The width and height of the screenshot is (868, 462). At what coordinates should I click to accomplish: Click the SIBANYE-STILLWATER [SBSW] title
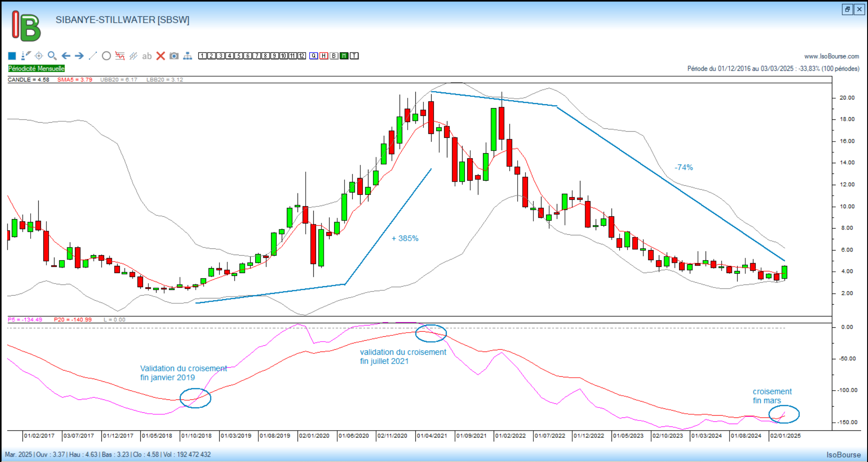(x=123, y=20)
